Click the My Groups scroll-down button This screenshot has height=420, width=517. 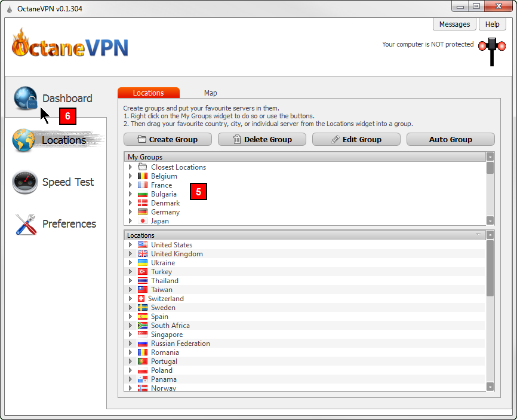[x=490, y=220]
